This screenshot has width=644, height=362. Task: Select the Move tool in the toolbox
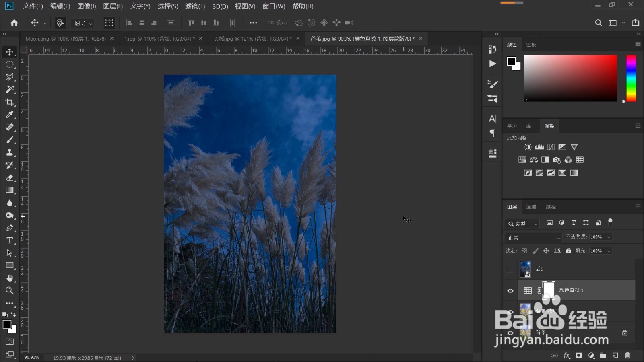(x=10, y=52)
